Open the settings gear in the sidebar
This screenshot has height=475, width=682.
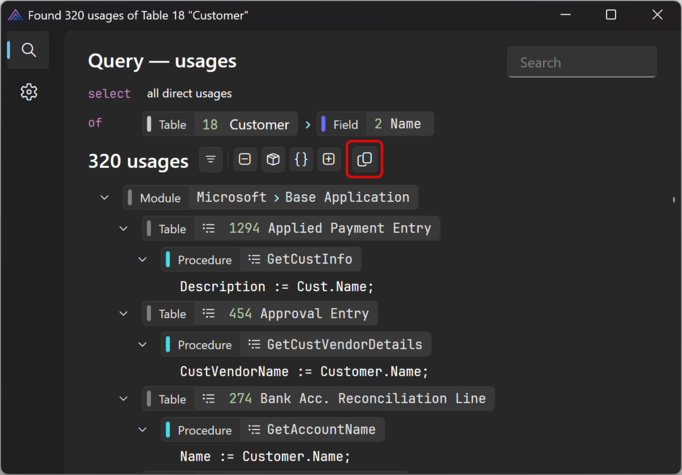[x=29, y=92]
